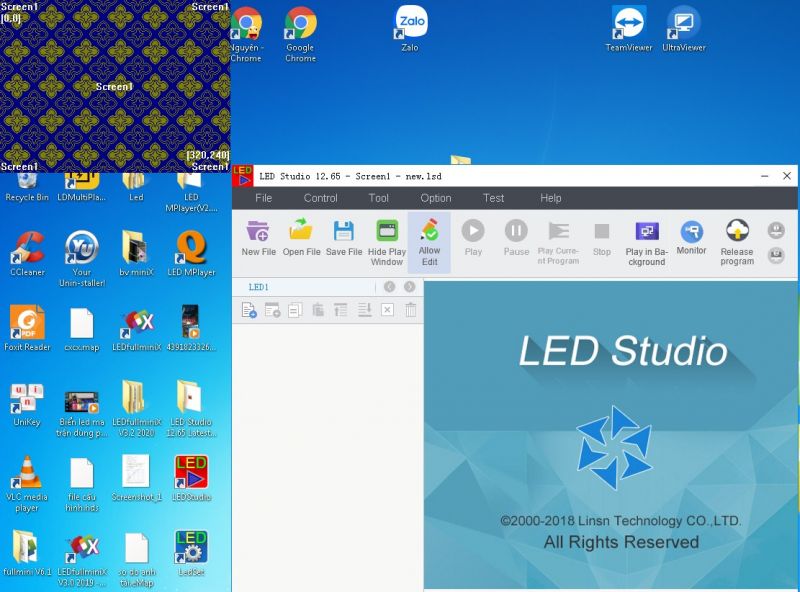Screen dimensions: 800x592
Task: Open the Test menu
Action: pyautogui.click(x=493, y=198)
